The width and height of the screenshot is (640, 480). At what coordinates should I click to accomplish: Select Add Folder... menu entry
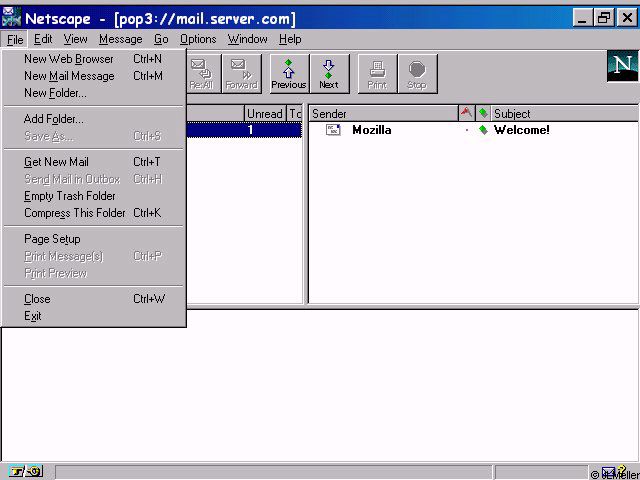click(x=94, y=119)
